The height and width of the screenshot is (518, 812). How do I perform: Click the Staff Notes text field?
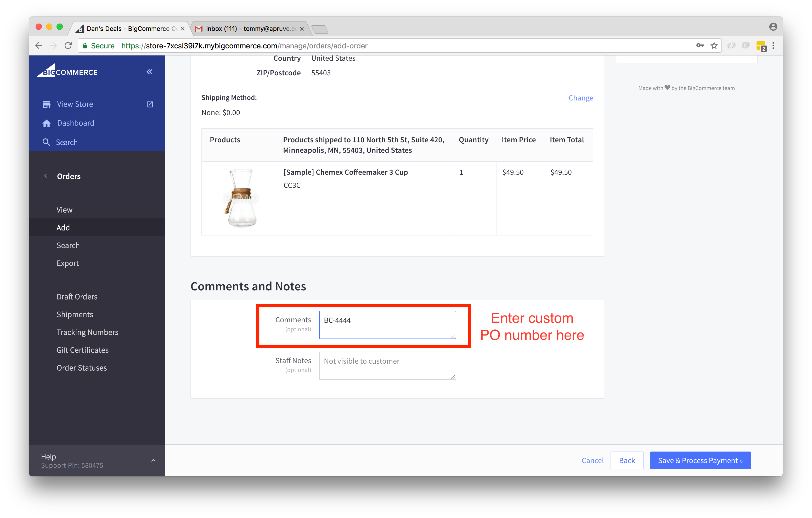pos(387,366)
